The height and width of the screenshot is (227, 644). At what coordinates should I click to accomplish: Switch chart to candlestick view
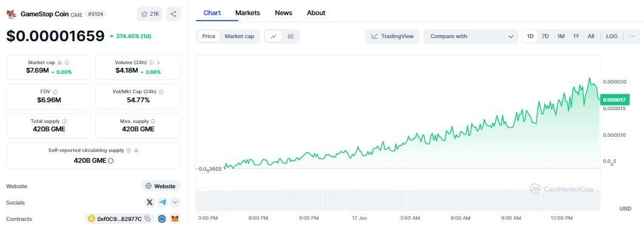point(290,36)
